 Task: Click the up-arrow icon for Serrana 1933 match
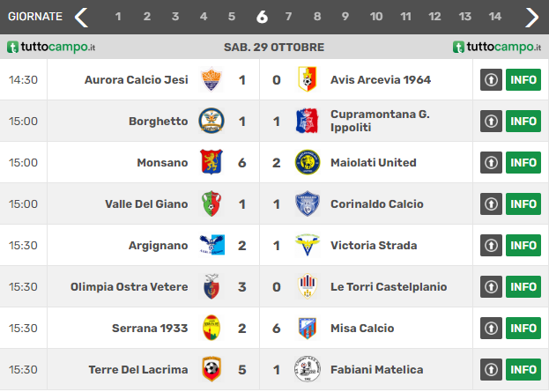491,328
